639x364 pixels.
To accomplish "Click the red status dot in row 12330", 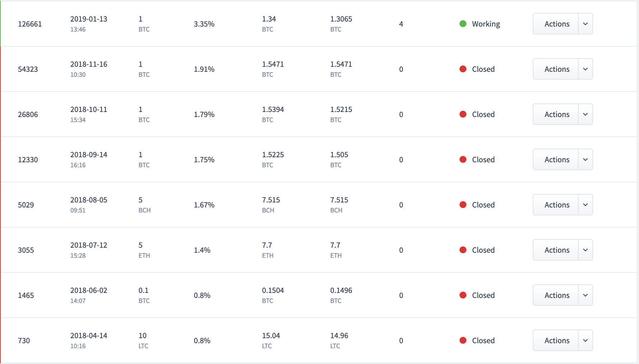I will (x=463, y=159).
